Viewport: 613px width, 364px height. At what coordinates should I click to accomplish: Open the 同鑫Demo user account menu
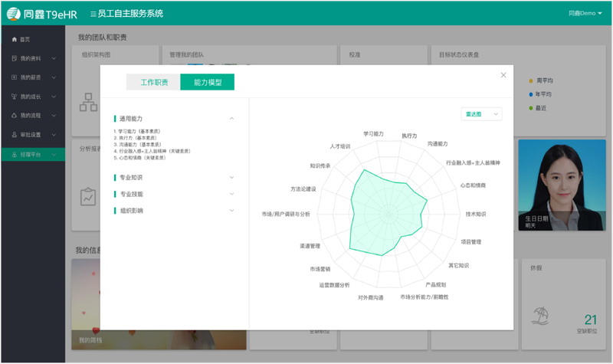coord(585,13)
